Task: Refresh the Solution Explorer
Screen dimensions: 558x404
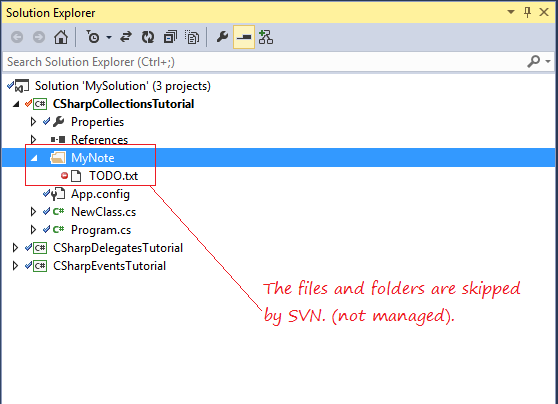Action: point(148,37)
